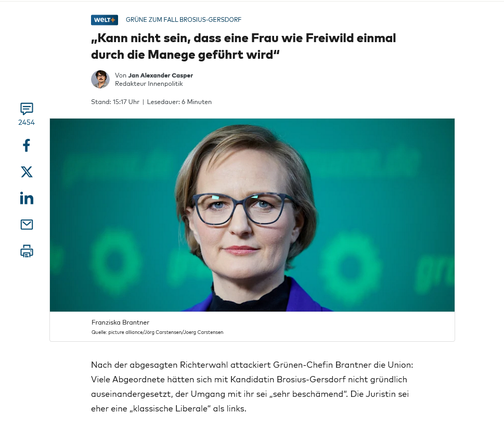
Task: Share the article on LinkedIn
Action: (27, 198)
